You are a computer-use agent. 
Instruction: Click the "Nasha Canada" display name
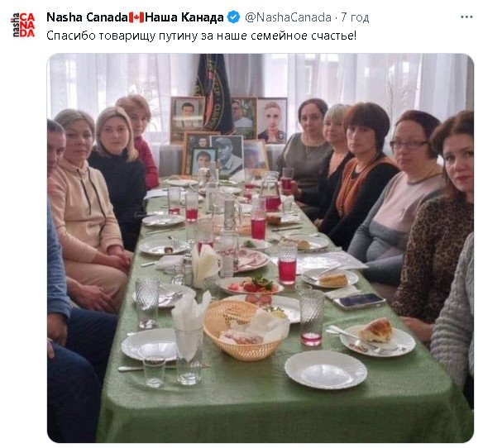(x=85, y=17)
